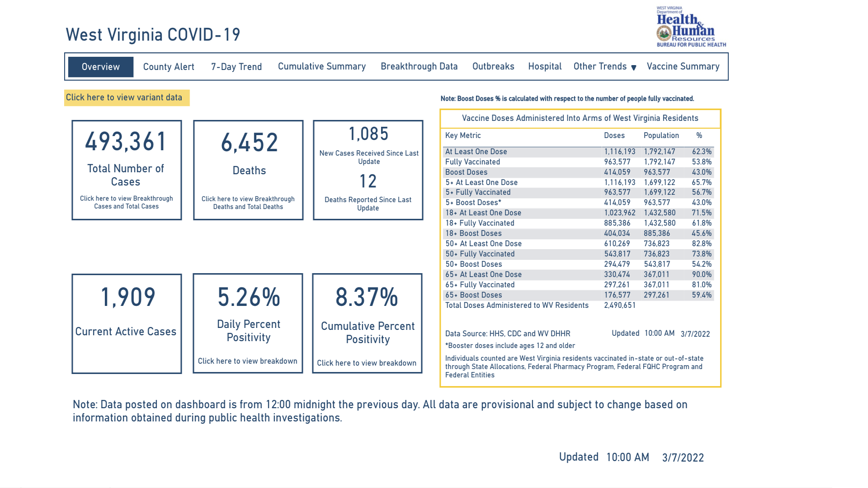Image resolution: width=868 pixels, height=488 pixels.
Task: Open Breakthrough Cases and Total Cases link
Action: coord(126,202)
